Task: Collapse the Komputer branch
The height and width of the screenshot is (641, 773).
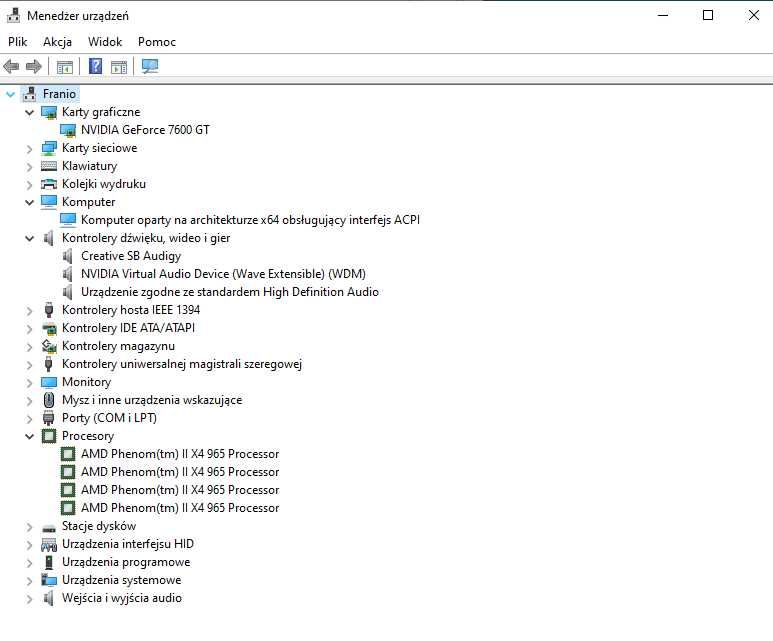Action: [x=30, y=202]
